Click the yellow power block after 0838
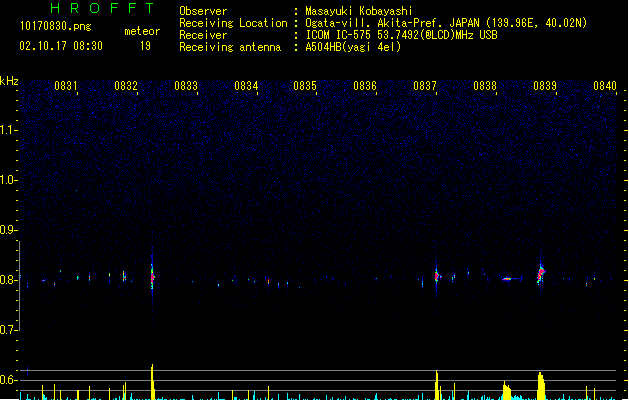This screenshot has height=400, width=629. 507,390
